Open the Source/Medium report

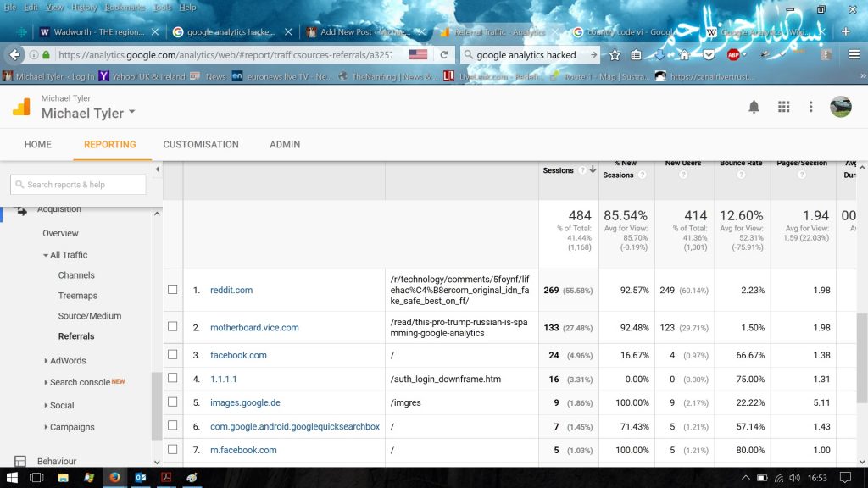coord(90,316)
